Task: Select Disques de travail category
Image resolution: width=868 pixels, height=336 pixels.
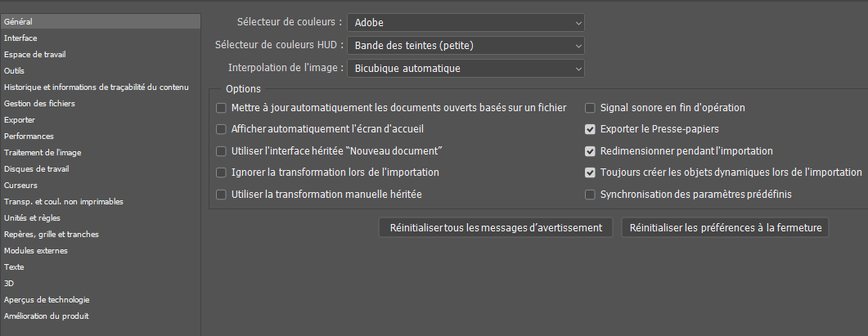Action: [36, 168]
